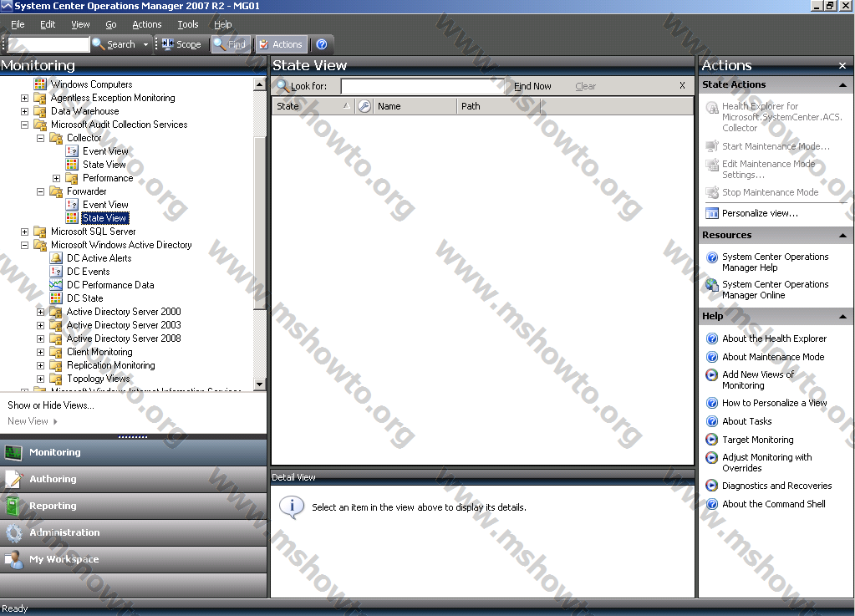This screenshot has height=616, width=855.
Task: Click the toolbar search text box
Action: click(48, 44)
